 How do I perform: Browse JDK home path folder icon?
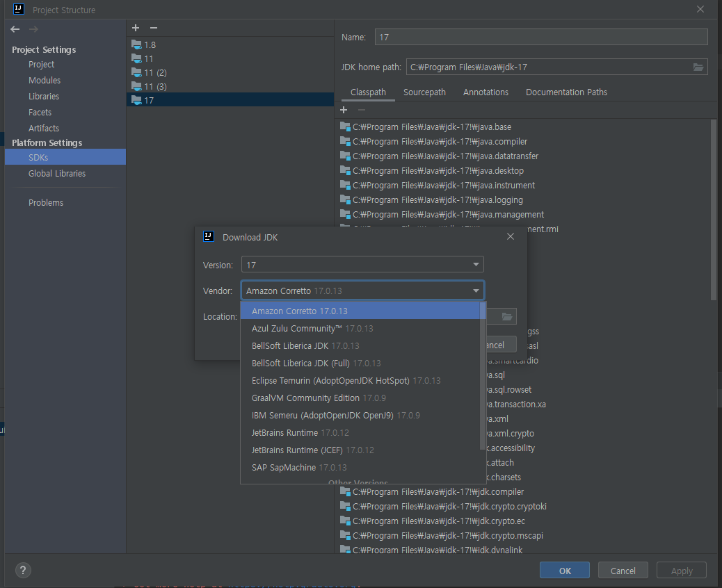[698, 67]
